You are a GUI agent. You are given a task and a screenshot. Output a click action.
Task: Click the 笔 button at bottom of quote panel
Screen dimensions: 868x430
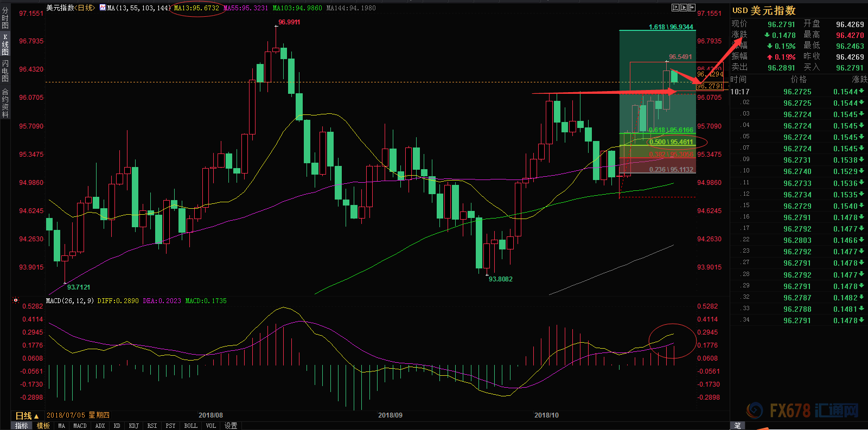[x=738, y=426]
